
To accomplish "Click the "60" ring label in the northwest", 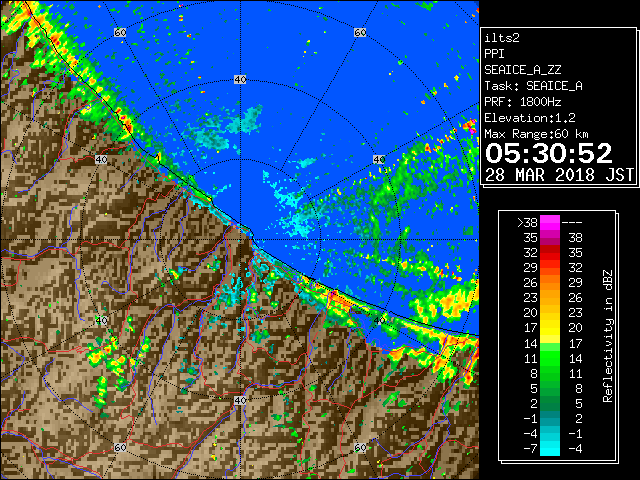I will point(120,32).
